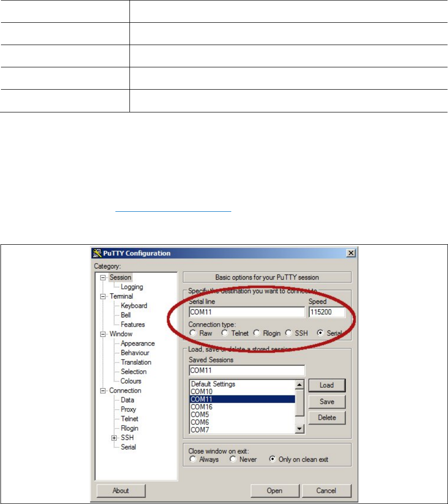Open the Appearance settings category
448x504 pixels.
138,343
